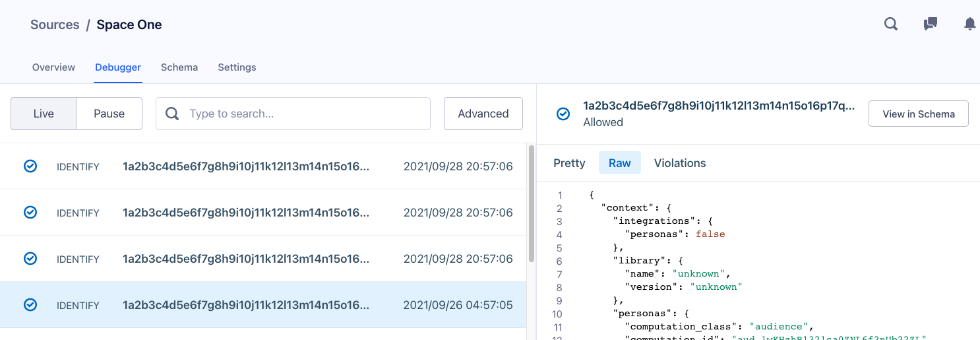Switch debugger to Live mode
The height and width of the screenshot is (340, 980).
[44, 114]
